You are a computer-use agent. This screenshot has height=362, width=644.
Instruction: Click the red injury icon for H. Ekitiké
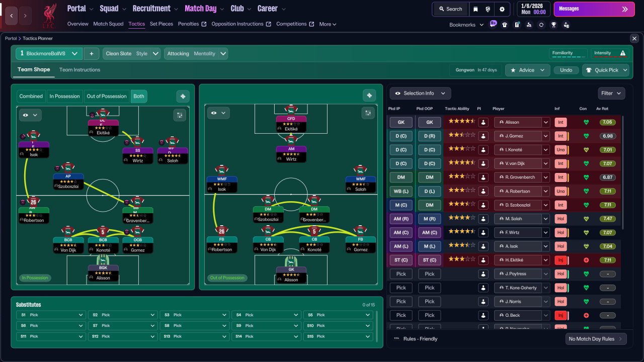(x=586, y=260)
